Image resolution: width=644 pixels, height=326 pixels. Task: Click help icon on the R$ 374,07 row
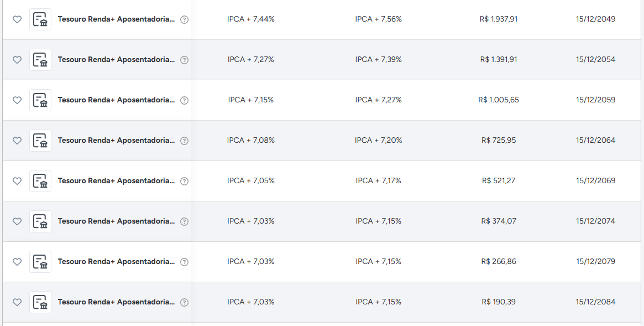click(185, 221)
